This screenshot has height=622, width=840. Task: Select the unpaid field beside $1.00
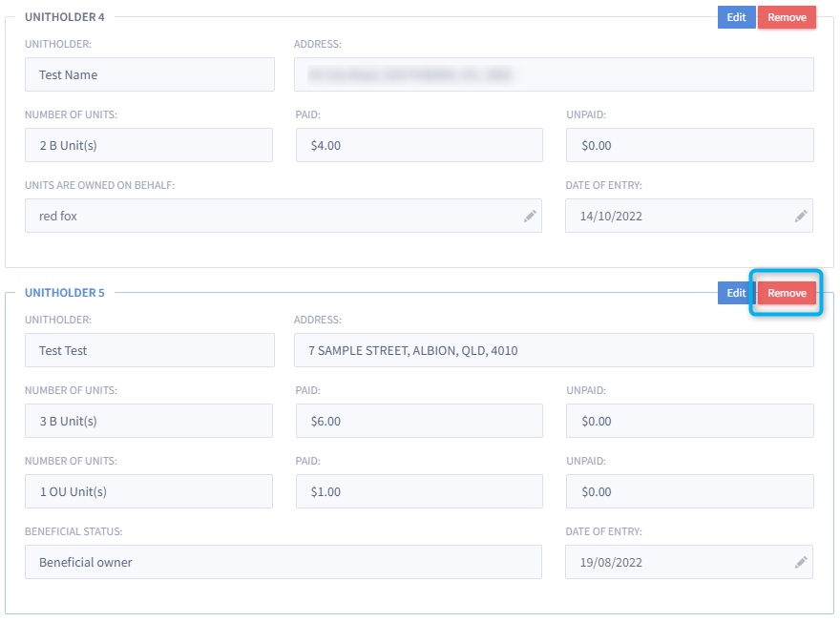click(x=690, y=491)
